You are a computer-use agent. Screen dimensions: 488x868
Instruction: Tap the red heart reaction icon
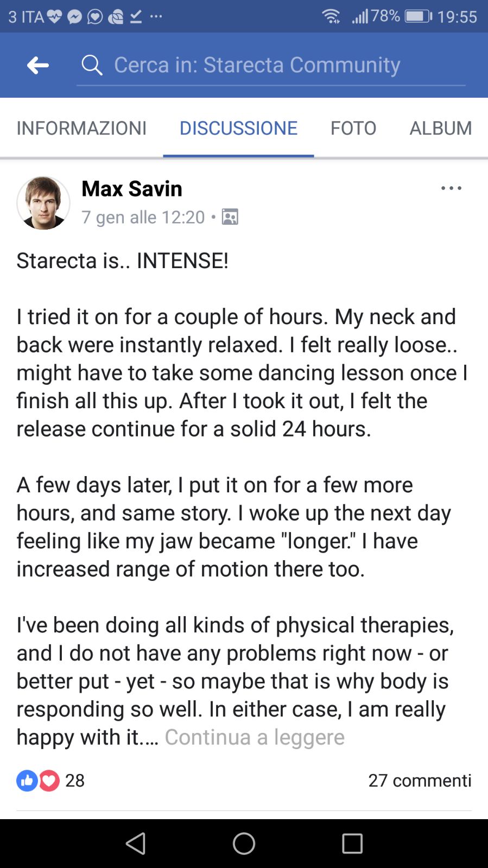click(49, 781)
